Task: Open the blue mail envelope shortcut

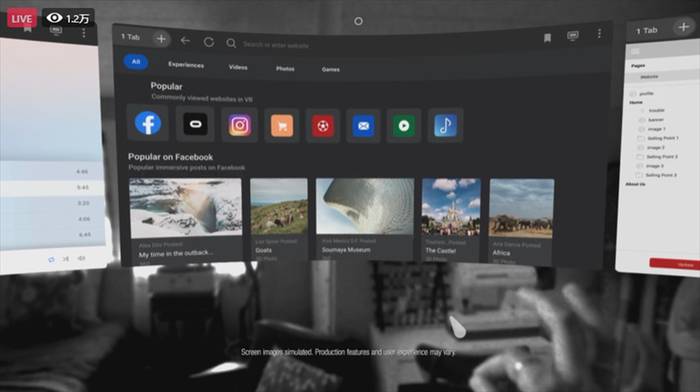Action: [x=363, y=126]
